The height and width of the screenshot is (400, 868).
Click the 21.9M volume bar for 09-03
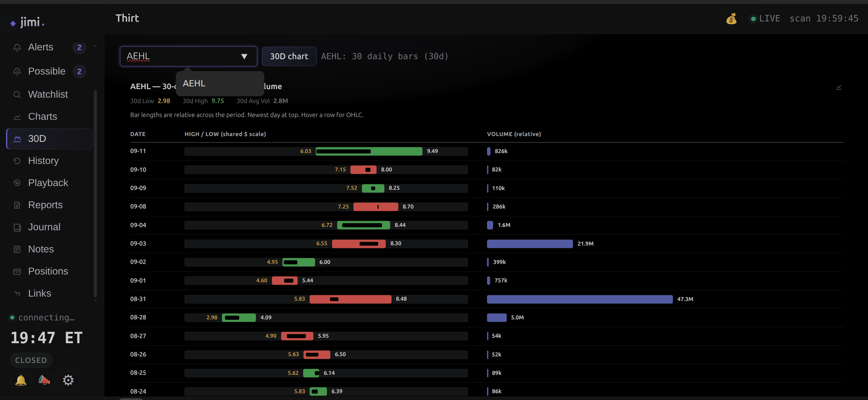530,244
